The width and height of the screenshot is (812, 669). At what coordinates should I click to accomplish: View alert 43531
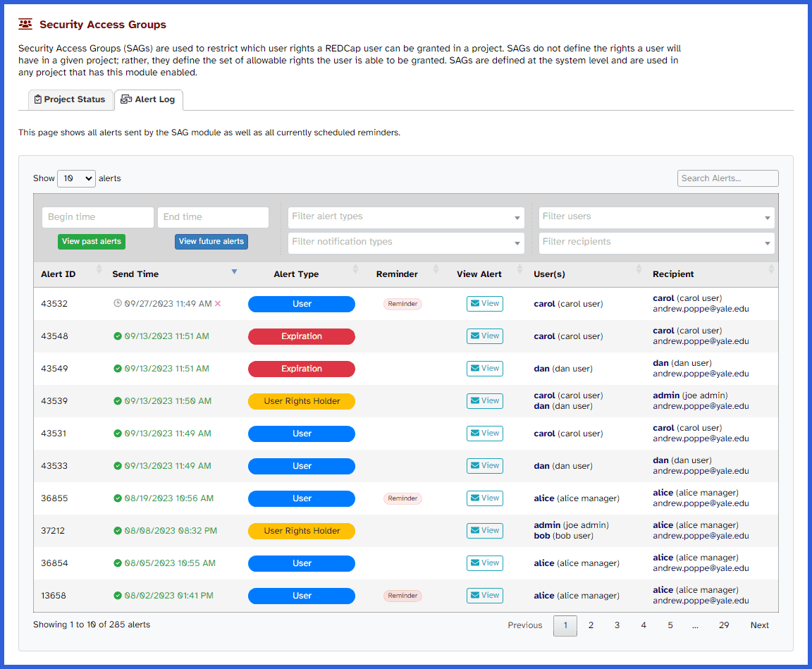(485, 434)
